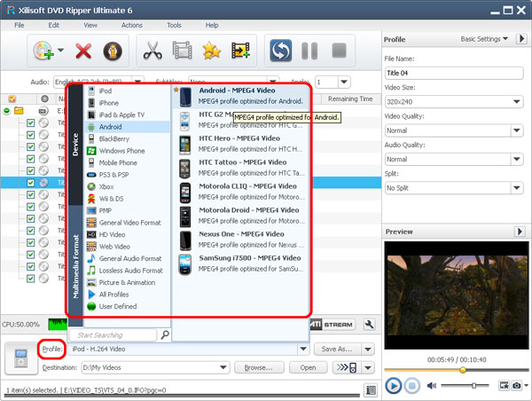Choose Motorola Droid – MPEG4 Video profile
Viewport: 532px width, 401px height.
point(240,216)
